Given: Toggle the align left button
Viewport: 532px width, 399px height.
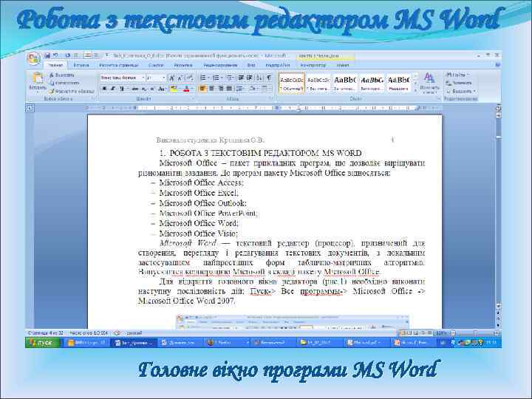Looking at the screenshot, I should [x=202, y=89].
